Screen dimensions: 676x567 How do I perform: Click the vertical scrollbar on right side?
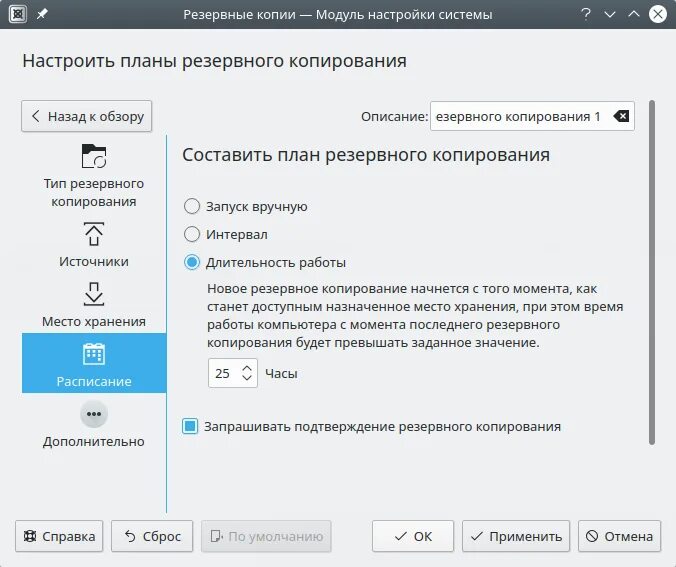pos(652,272)
